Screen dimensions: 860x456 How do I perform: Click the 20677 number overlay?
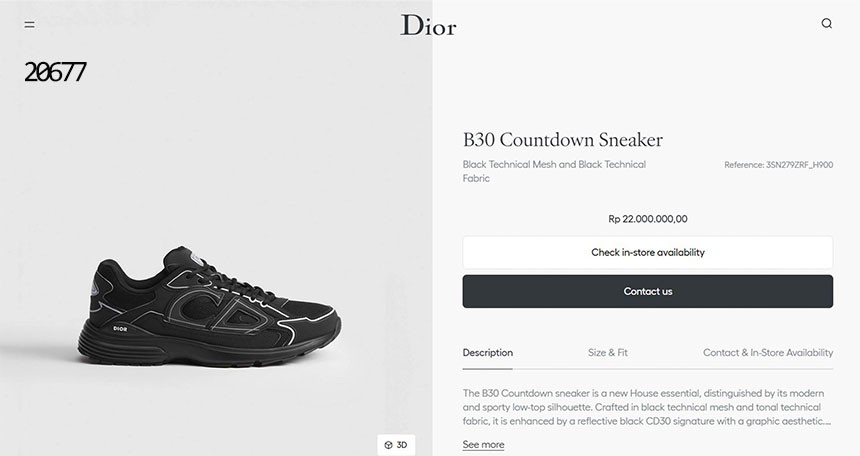[x=55, y=72]
